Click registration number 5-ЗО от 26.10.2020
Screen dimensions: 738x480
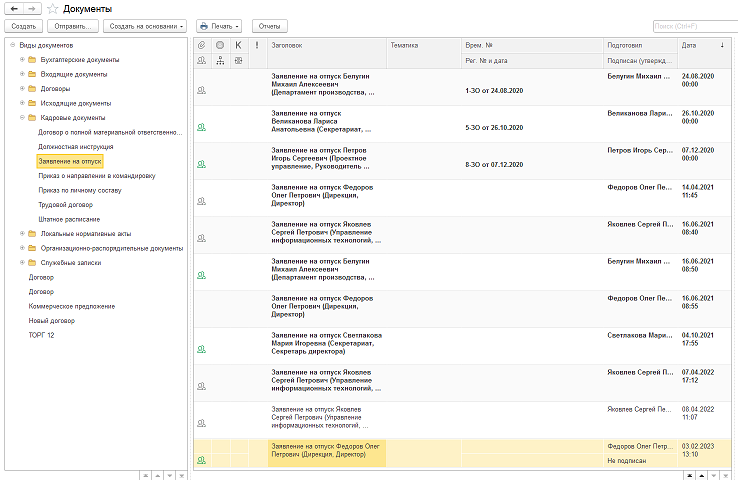click(494, 128)
